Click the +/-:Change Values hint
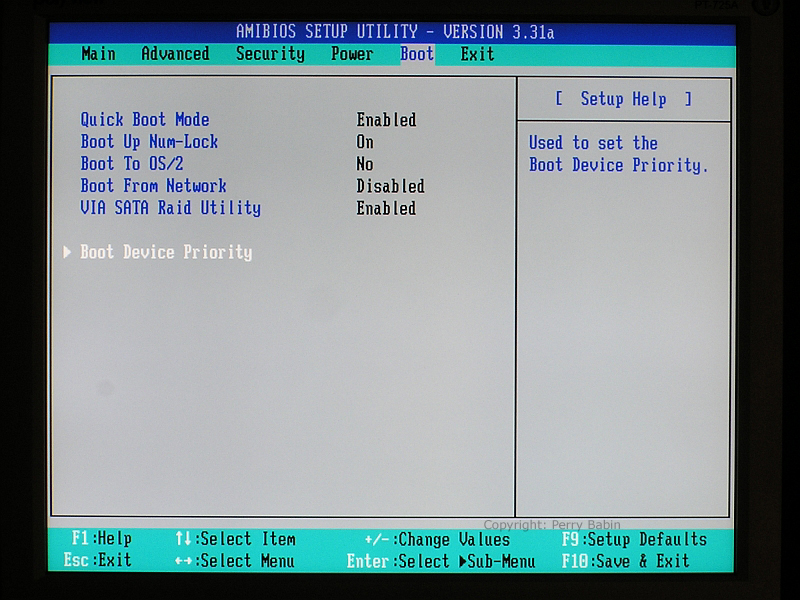The height and width of the screenshot is (600, 800). pyautogui.click(x=437, y=539)
